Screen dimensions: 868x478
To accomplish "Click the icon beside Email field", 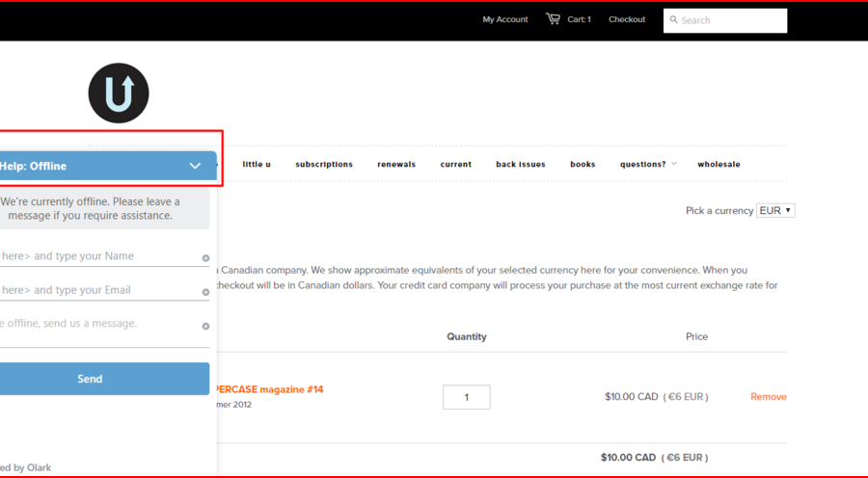I will pos(205,292).
